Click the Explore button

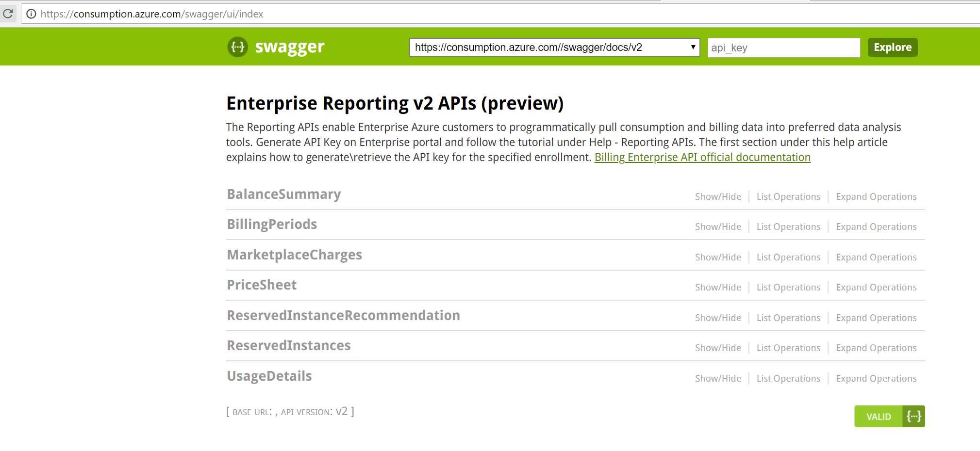point(893,48)
